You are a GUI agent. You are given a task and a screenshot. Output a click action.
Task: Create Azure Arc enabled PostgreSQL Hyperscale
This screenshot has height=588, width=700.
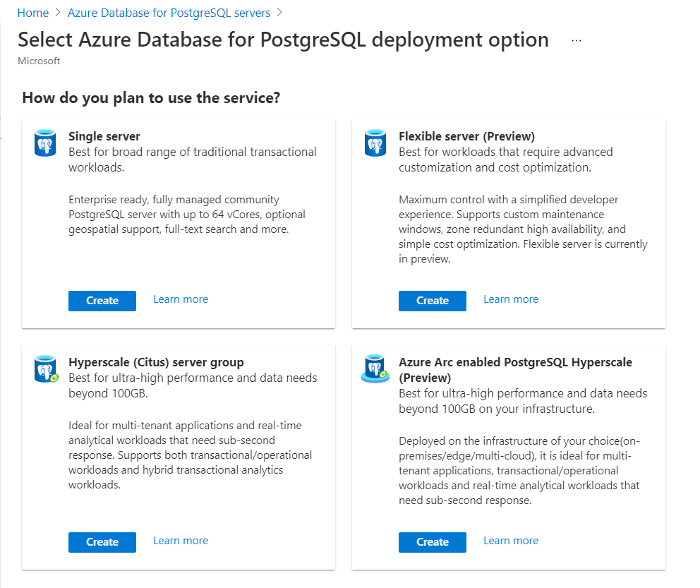click(433, 542)
